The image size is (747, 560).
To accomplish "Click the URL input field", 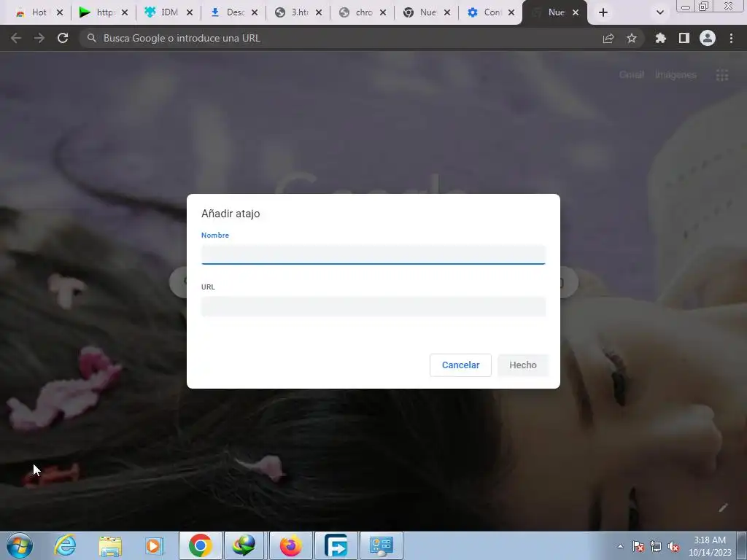I will click(x=373, y=306).
